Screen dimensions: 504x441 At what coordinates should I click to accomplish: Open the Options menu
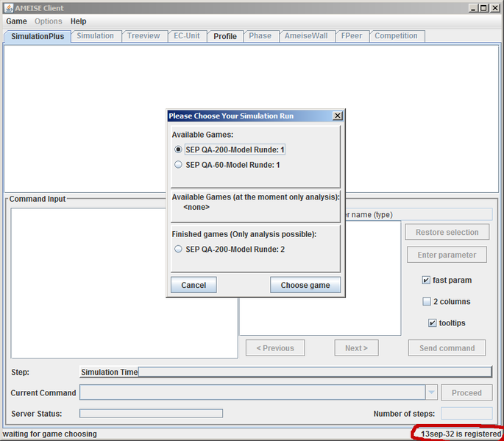coord(49,21)
